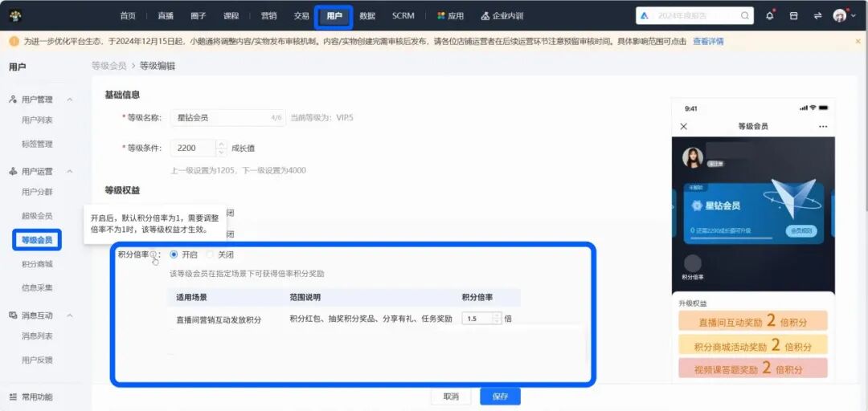
Task: Open 数据 in top navigation
Action: (367, 16)
